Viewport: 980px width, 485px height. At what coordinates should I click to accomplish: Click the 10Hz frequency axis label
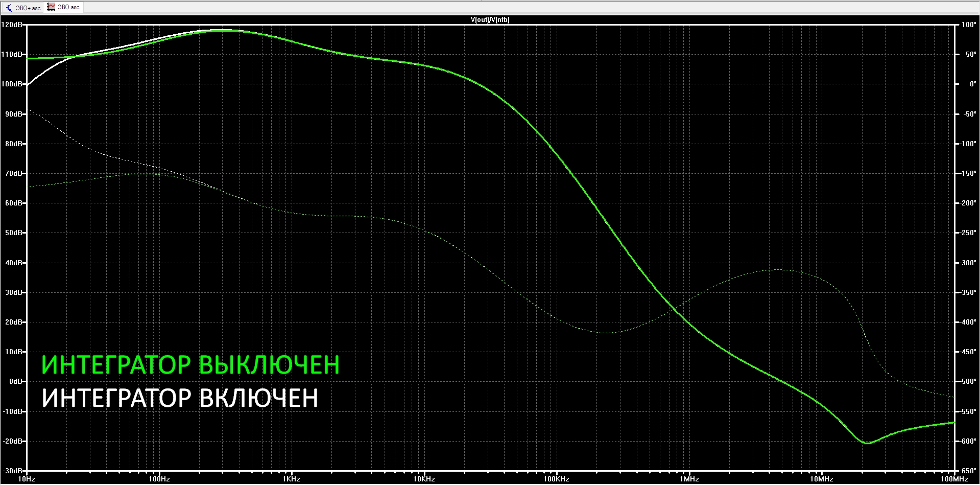[27, 479]
